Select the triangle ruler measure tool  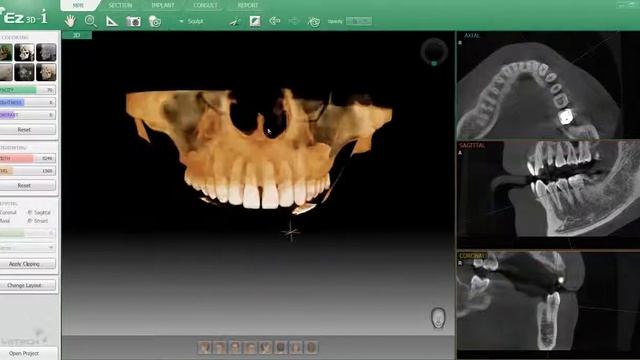112,21
